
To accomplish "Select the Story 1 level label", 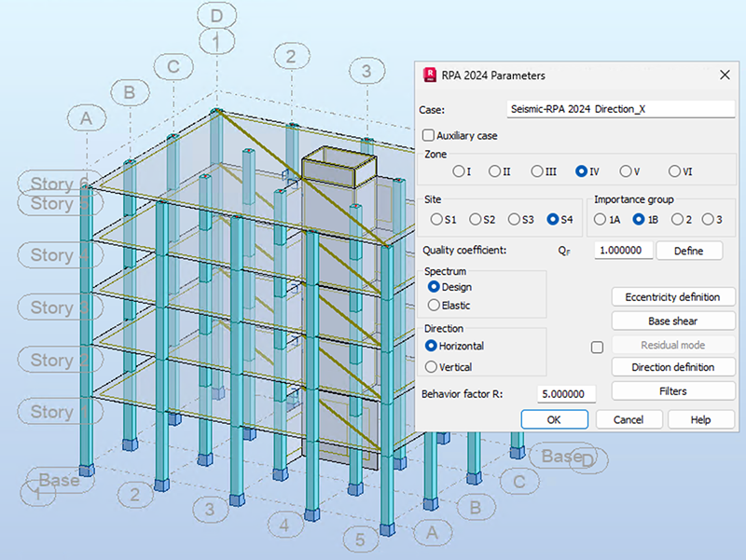I will point(61,412).
